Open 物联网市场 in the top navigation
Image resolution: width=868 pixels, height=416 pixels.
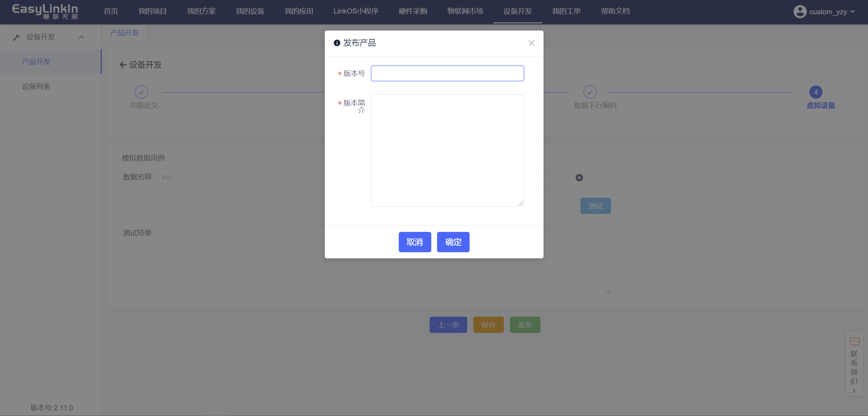[x=465, y=11]
